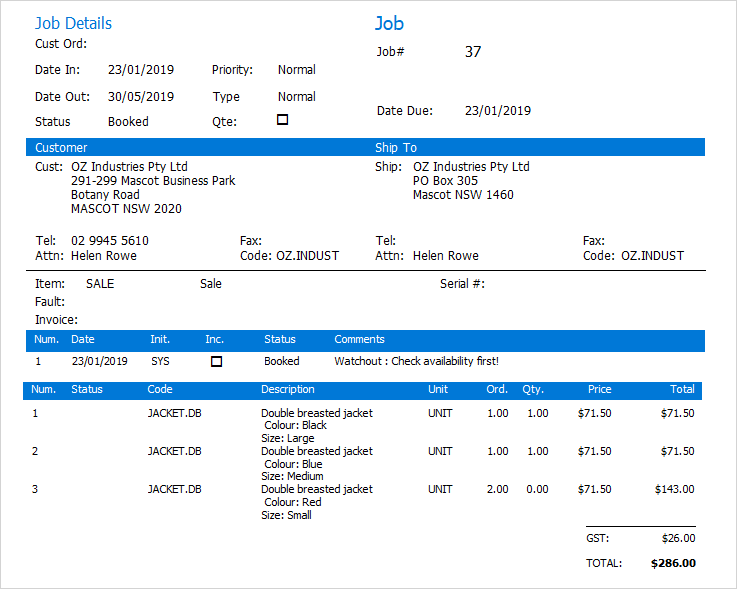Click the Price column header
Image resolution: width=737 pixels, height=589 pixels.
(599, 390)
